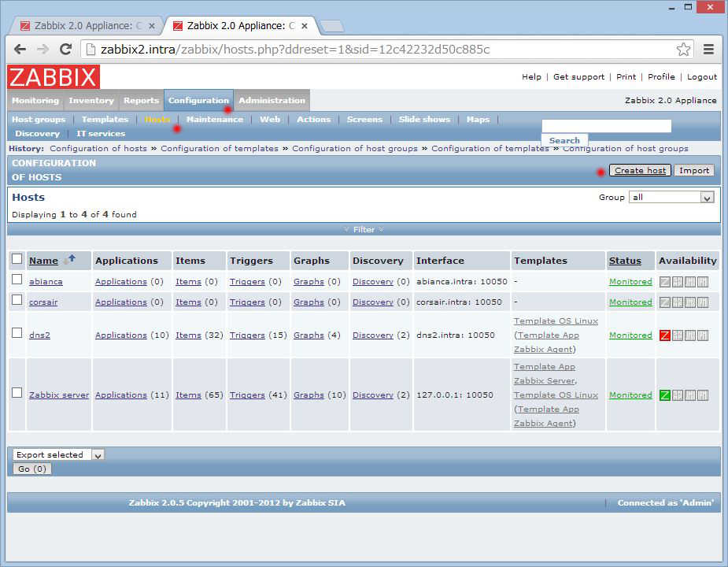Viewport: 728px width, 567px height.
Task: Open the Reports menu
Action: pyautogui.click(x=141, y=100)
